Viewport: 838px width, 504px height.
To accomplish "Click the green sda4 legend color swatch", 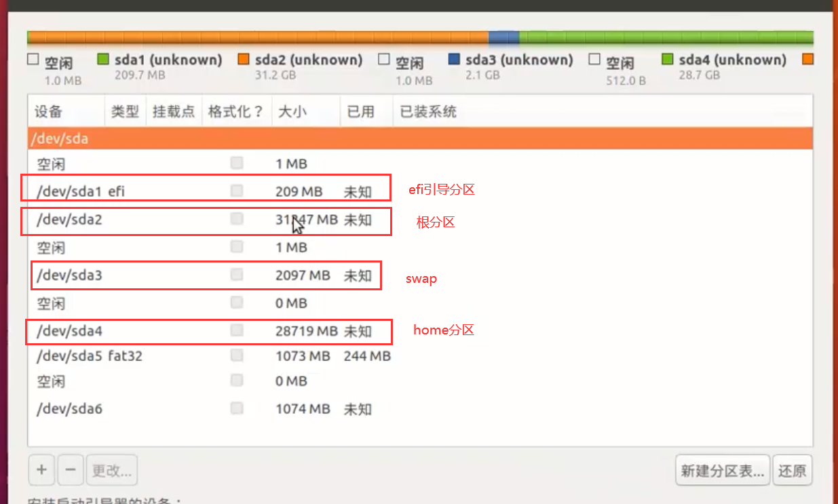I will pos(668,60).
